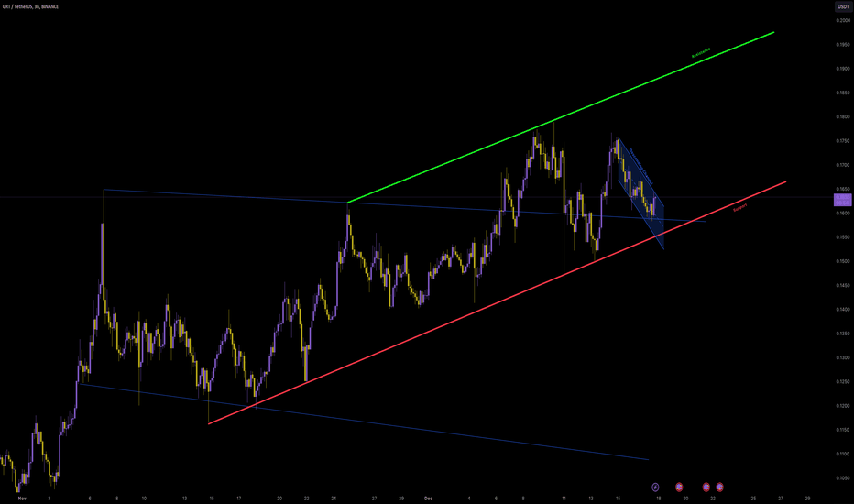
Task: Click the red event icon nearest the 20 date label
Action: point(679,488)
